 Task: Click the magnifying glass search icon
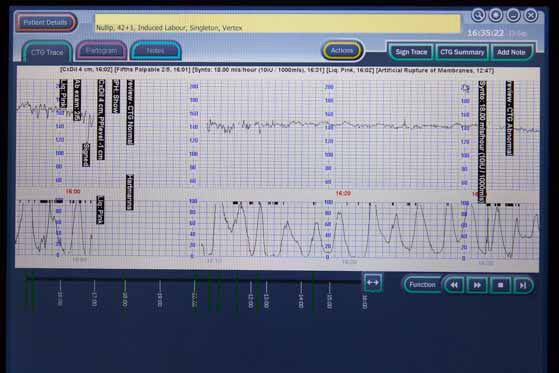(x=478, y=15)
